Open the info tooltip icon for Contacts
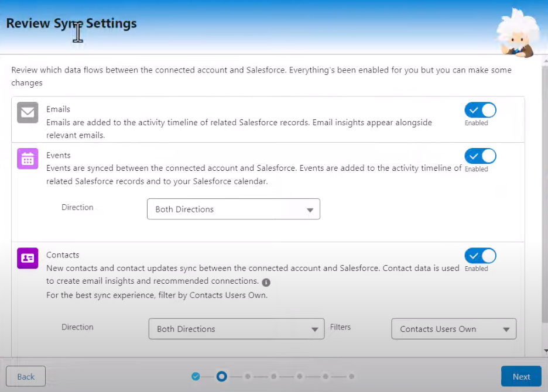Screen dimensions: 548x392 (266, 282)
